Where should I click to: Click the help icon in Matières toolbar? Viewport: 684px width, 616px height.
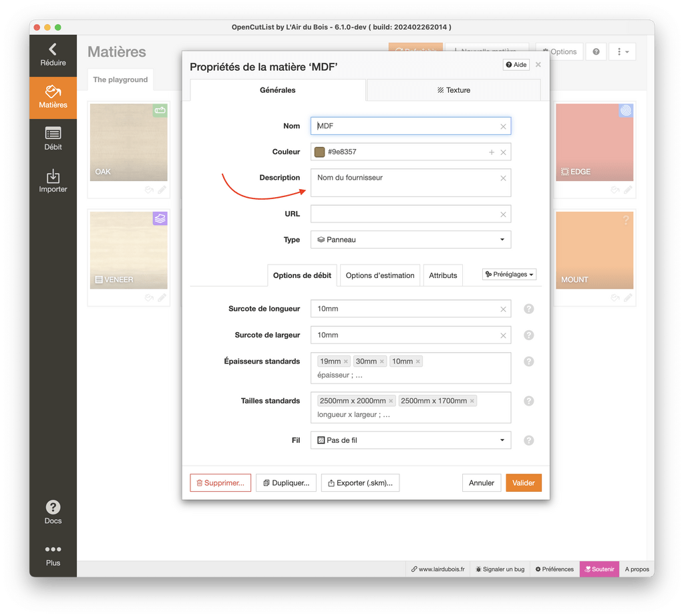click(x=596, y=51)
